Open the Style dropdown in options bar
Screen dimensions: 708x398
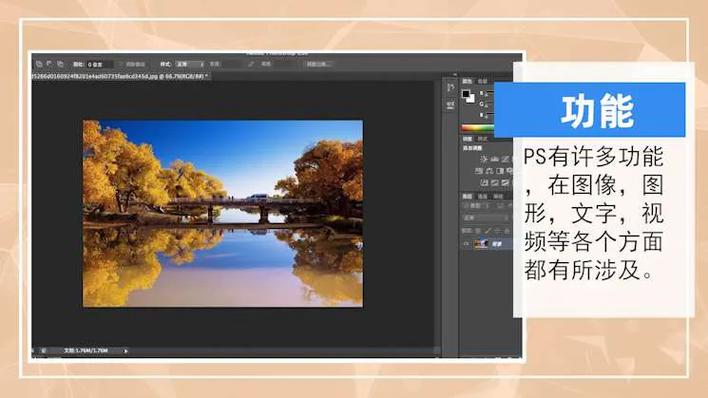(x=190, y=64)
